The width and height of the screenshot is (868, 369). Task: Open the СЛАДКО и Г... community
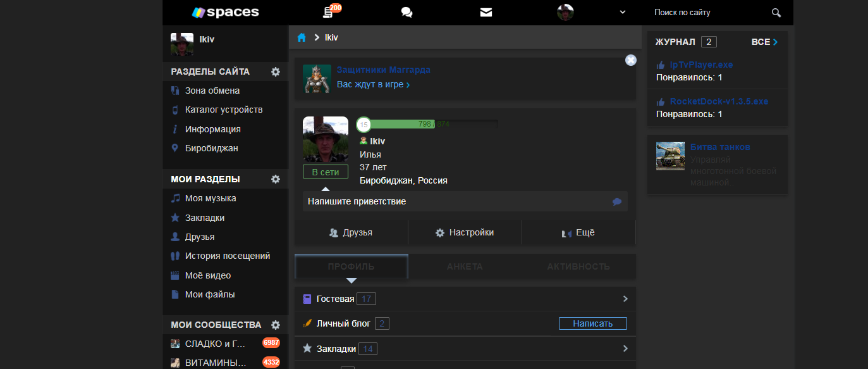coord(225,344)
